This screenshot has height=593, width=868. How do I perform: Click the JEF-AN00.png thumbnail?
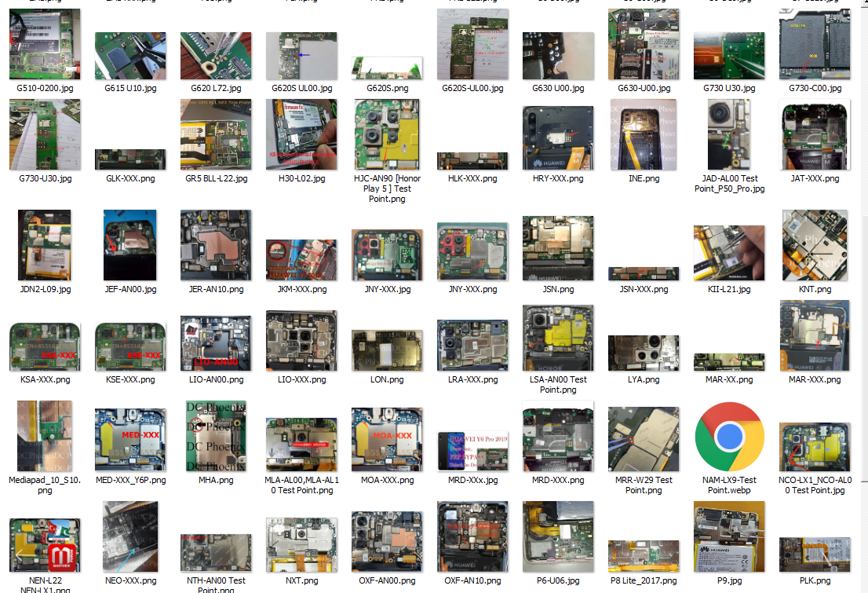pos(130,245)
